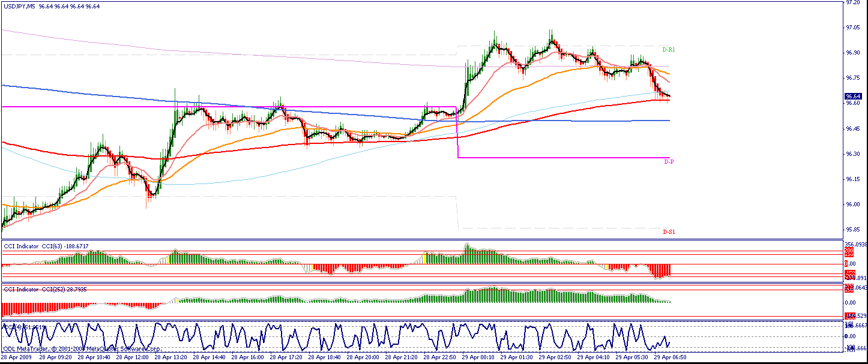Select the D-P daily pivot label
Viewport: 868px width, 364px height.
click(668, 162)
